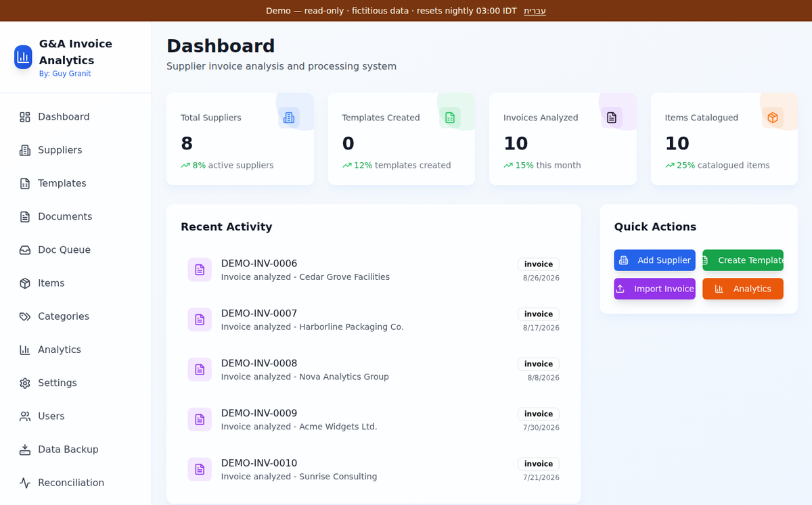
Task: Click the Doc Queue inbox icon
Action: point(25,250)
